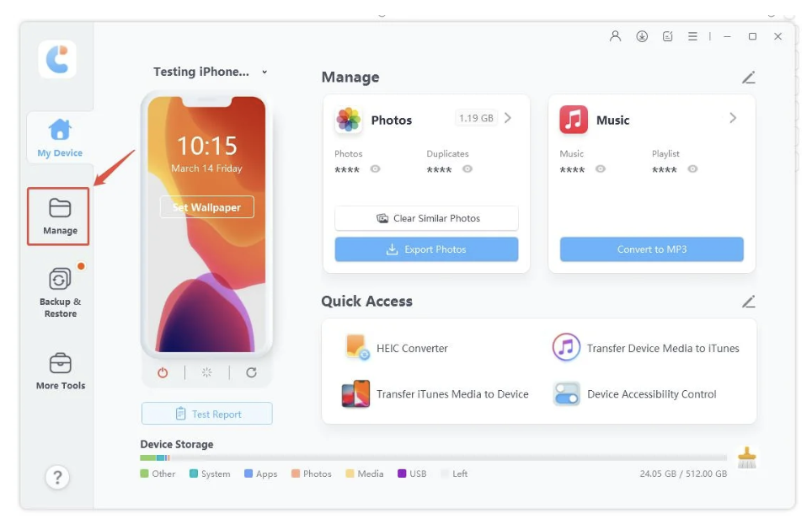812x519 pixels.
Task: Switch to the Manage sidebar tab
Action: 58,217
